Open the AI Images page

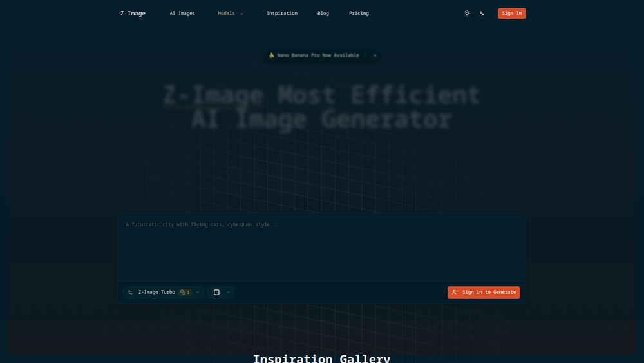182,13
